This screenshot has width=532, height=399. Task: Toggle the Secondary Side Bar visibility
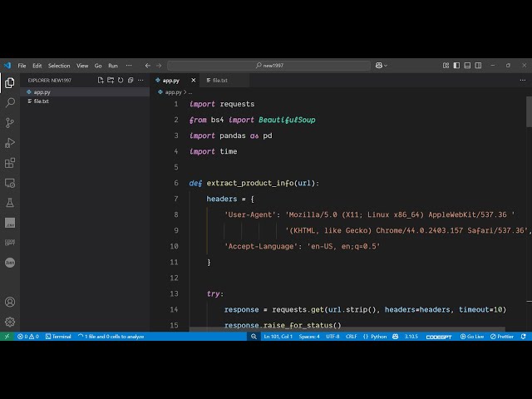pyautogui.click(x=478, y=66)
